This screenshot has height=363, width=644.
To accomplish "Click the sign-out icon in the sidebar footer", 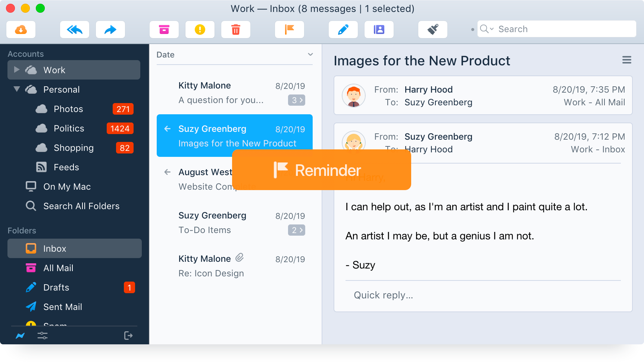I will coord(128,335).
